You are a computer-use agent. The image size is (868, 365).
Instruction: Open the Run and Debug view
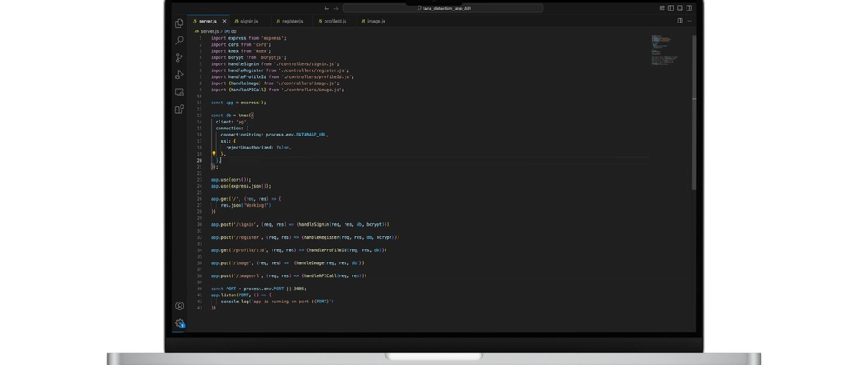180,75
